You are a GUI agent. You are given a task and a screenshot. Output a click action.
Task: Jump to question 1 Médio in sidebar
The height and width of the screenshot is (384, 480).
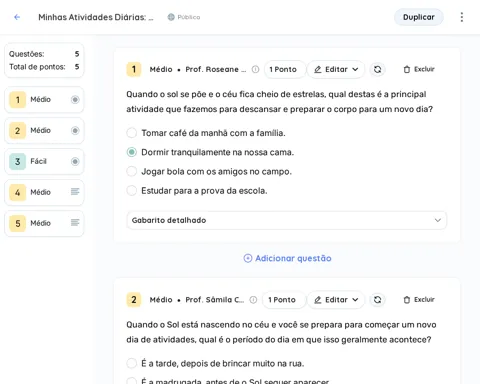click(44, 99)
